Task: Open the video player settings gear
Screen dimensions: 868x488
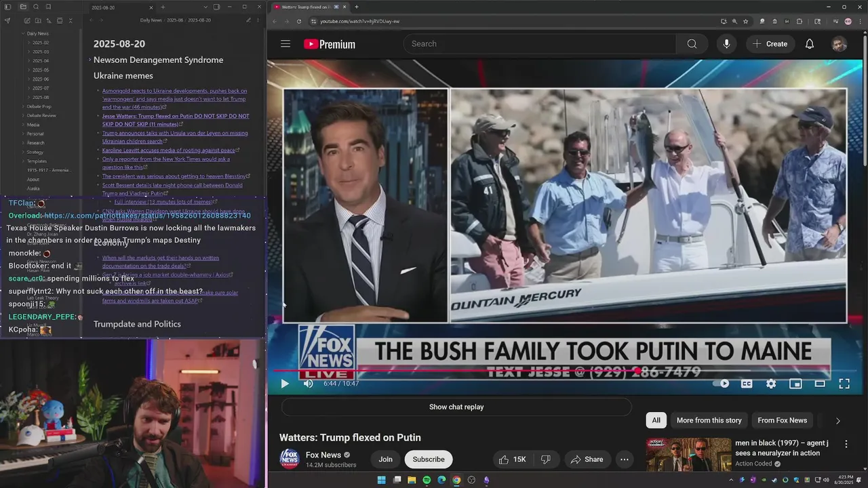Action: (x=771, y=384)
